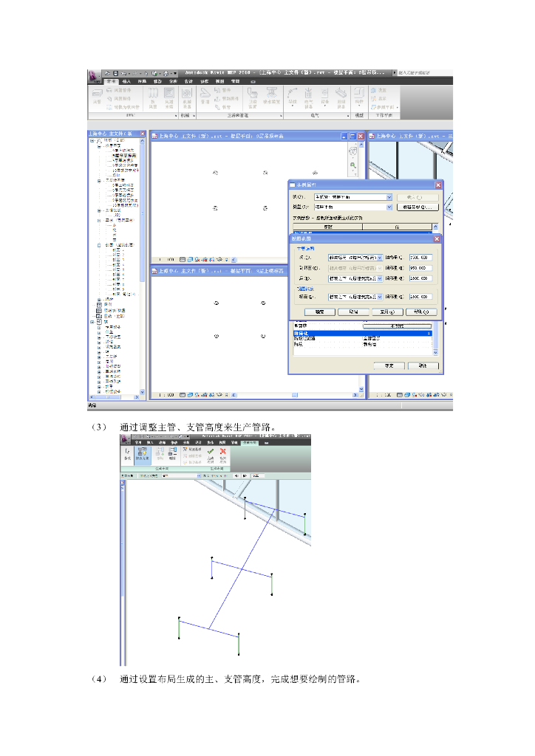
Task: Open the Revit application menu button
Action: coord(94,75)
